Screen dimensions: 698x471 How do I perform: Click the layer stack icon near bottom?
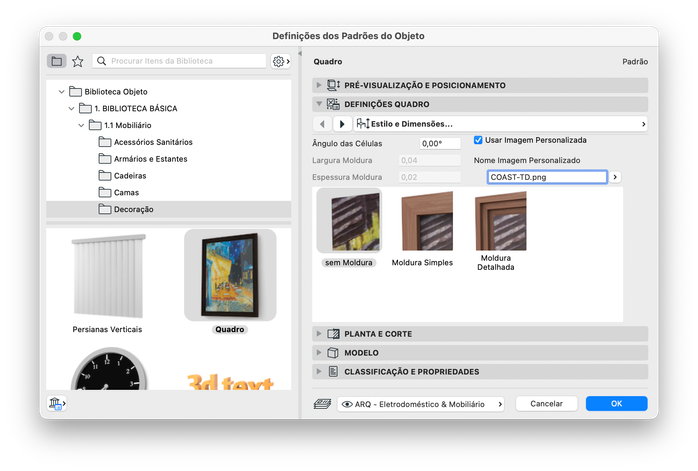[x=322, y=404]
